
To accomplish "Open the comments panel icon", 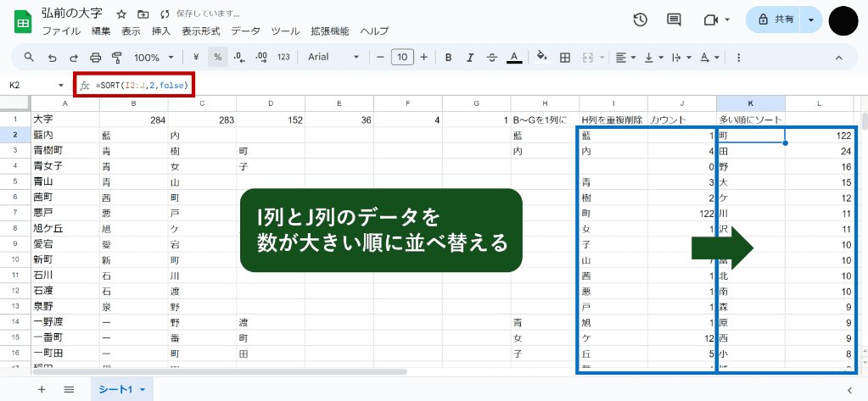I will click(x=674, y=19).
